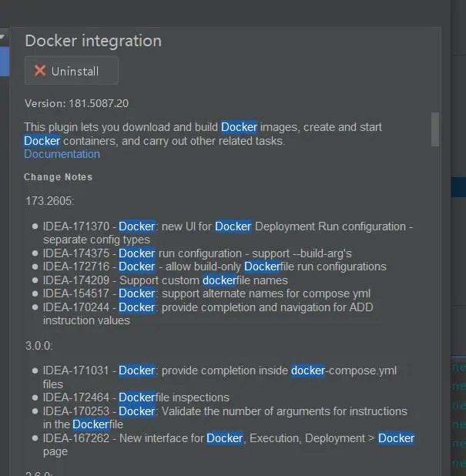
Task: Click the IDEA-174209 custom dockerfile names entry
Action: (165, 280)
